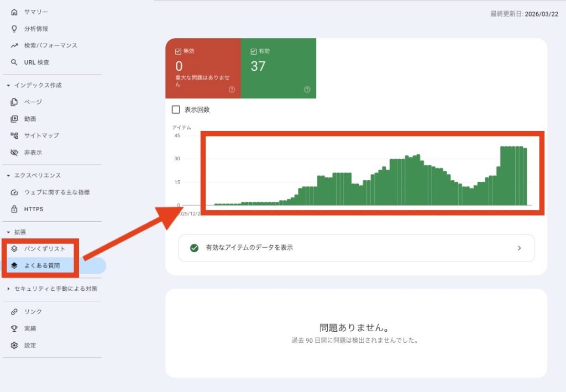
Task: Click the URL 検査 magnifier icon
Action: pyautogui.click(x=14, y=62)
